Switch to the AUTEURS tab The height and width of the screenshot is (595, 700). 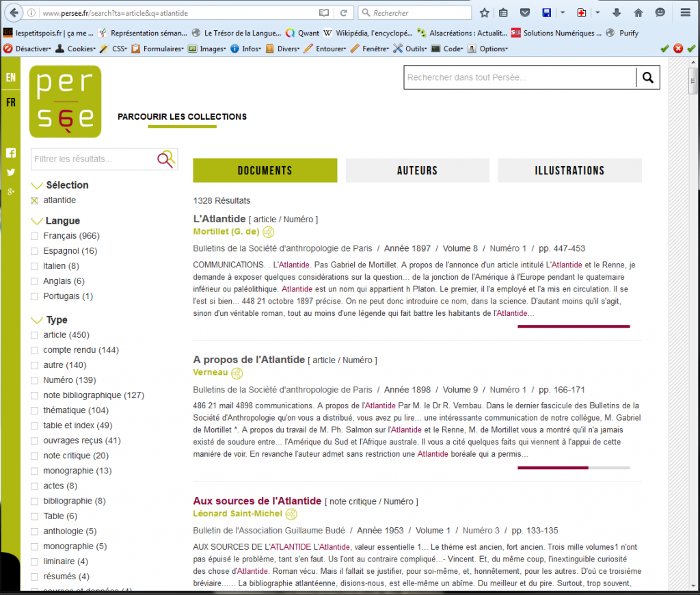[x=417, y=170]
